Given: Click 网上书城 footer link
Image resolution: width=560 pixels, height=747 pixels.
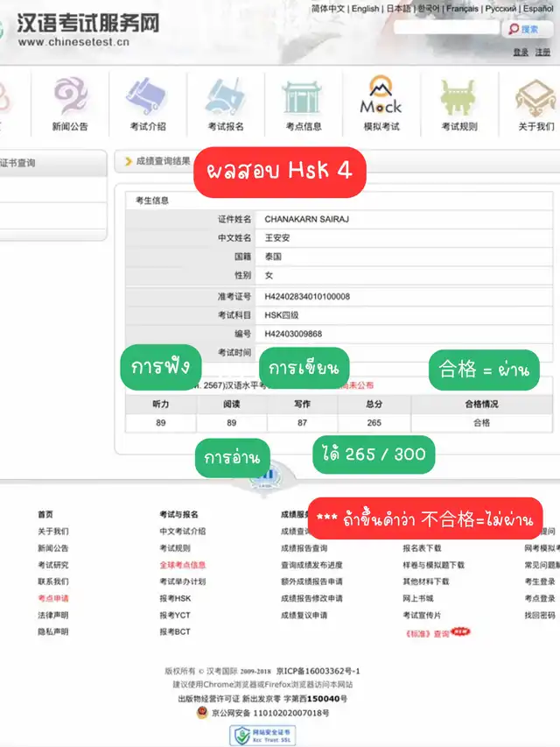Looking at the screenshot, I should coord(417,598).
